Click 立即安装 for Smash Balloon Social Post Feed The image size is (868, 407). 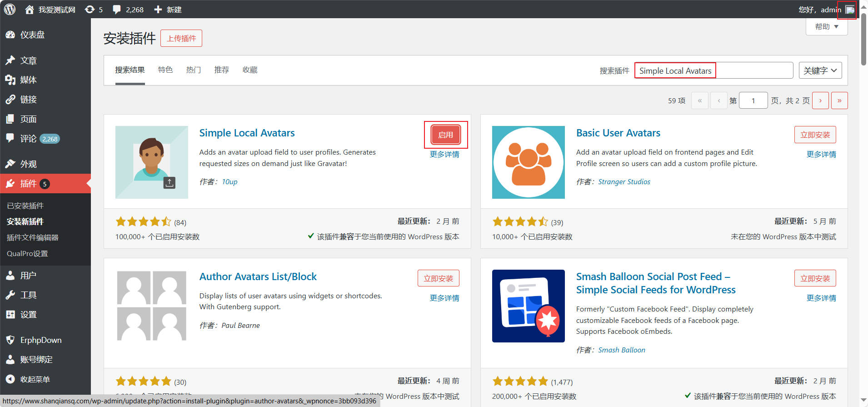pos(815,278)
